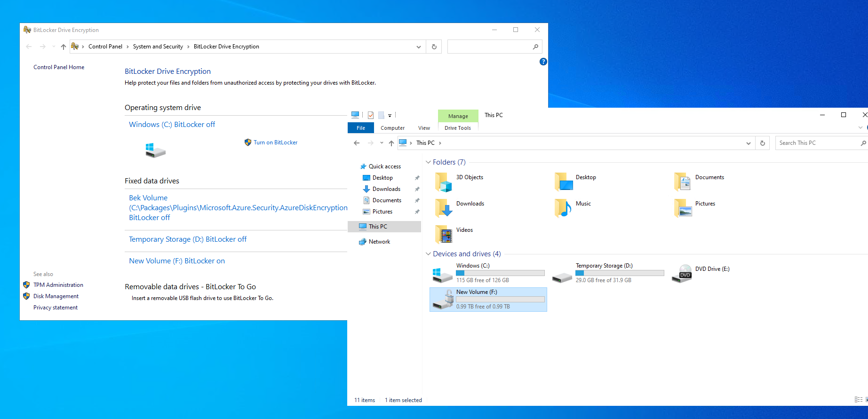Refresh the This PC file explorer view
Image resolution: width=868 pixels, height=419 pixels.
click(x=763, y=143)
